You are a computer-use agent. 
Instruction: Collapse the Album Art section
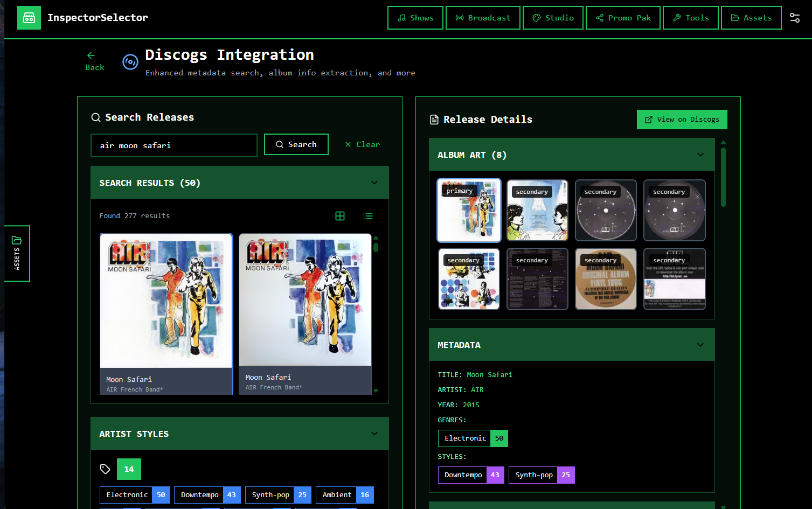pyautogui.click(x=700, y=155)
